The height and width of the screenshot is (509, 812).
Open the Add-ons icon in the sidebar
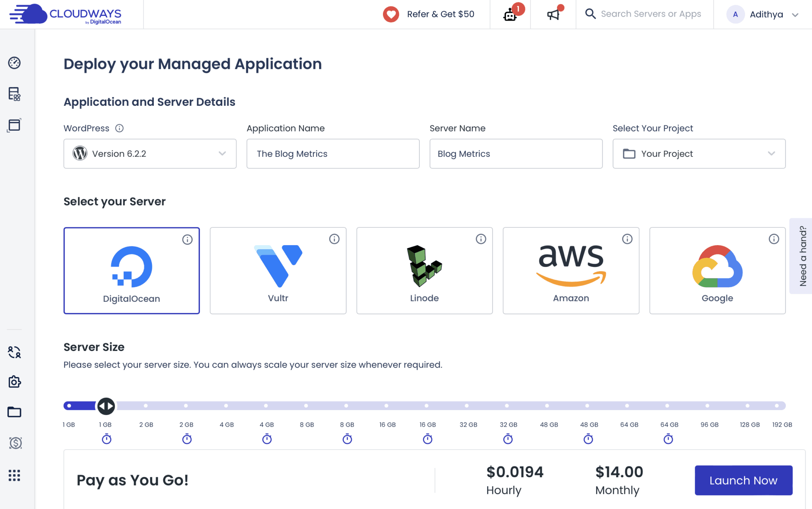pos(14,381)
